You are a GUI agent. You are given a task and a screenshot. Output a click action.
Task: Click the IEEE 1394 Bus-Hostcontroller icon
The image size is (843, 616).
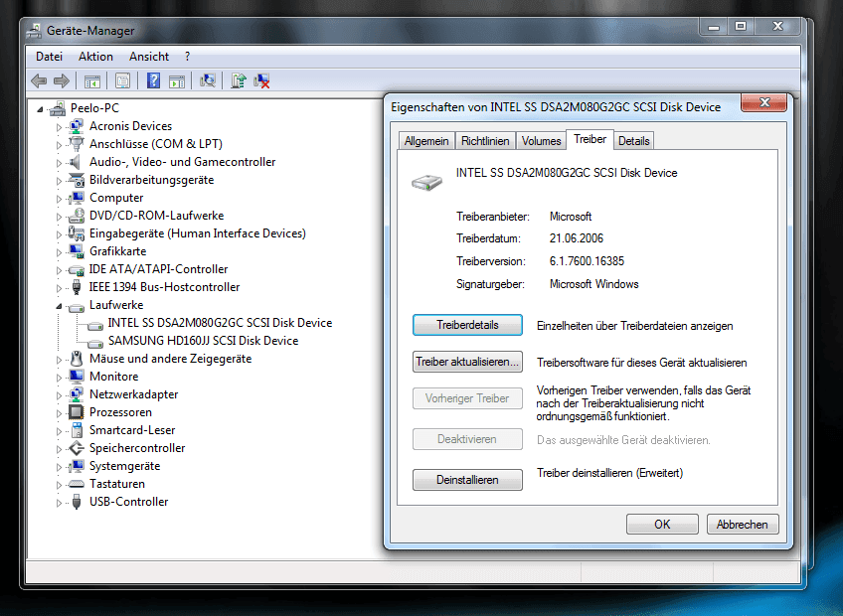(x=77, y=287)
